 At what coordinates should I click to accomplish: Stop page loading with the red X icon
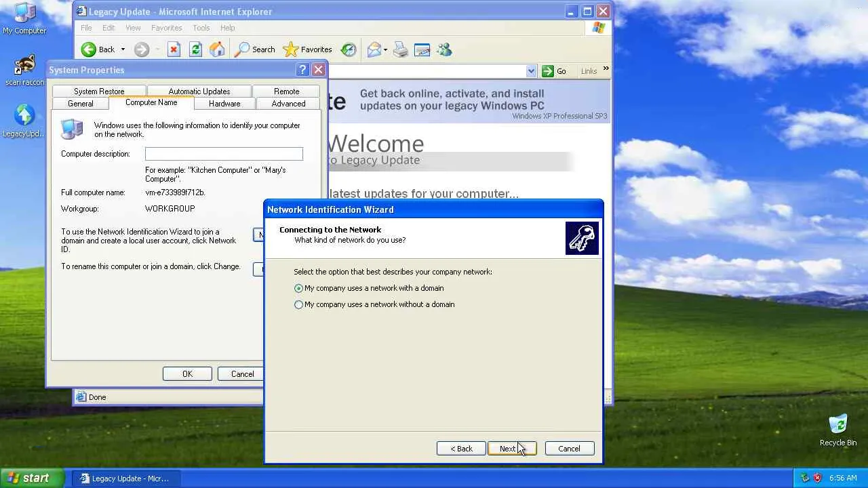(x=174, y=49)
